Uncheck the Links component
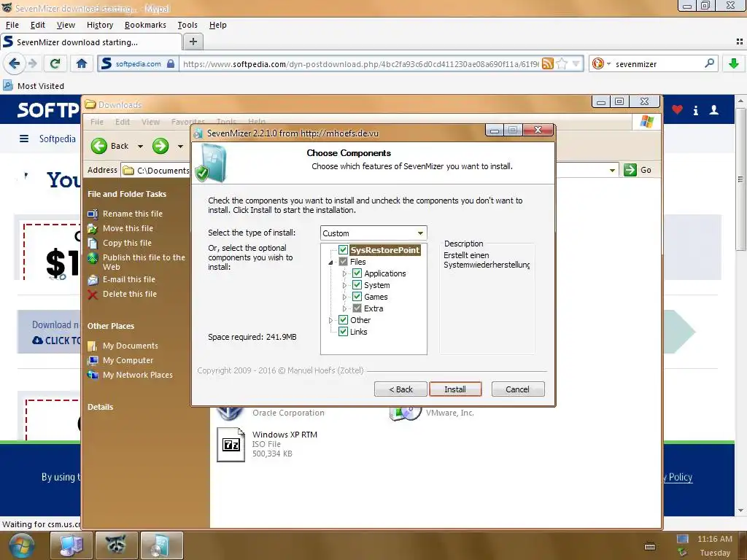Image resolution: width=747 pixels, height=560 pixels. point(343,332)
